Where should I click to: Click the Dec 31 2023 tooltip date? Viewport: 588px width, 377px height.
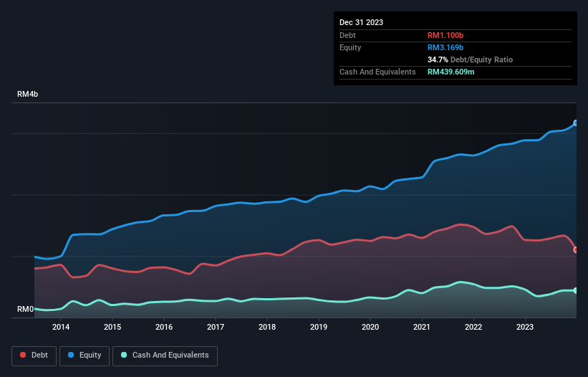pos(361,22)
